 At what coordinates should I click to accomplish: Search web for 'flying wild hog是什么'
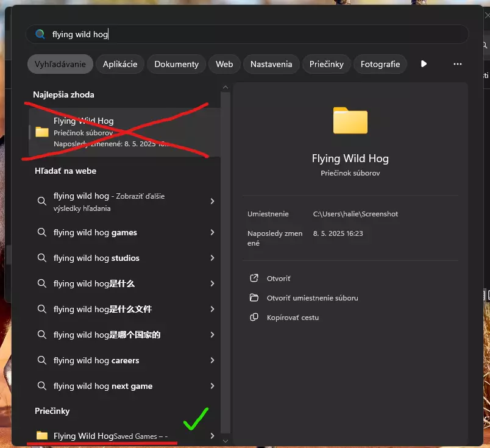[x=124, y=283]
